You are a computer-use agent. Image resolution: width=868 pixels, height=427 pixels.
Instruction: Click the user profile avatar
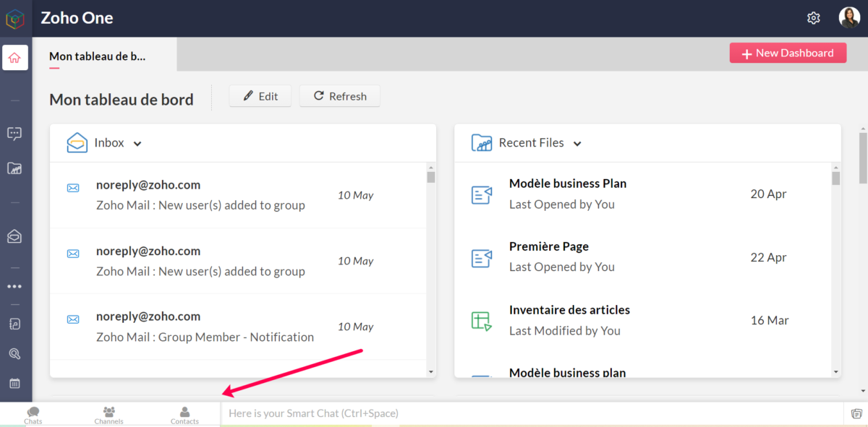849,18
